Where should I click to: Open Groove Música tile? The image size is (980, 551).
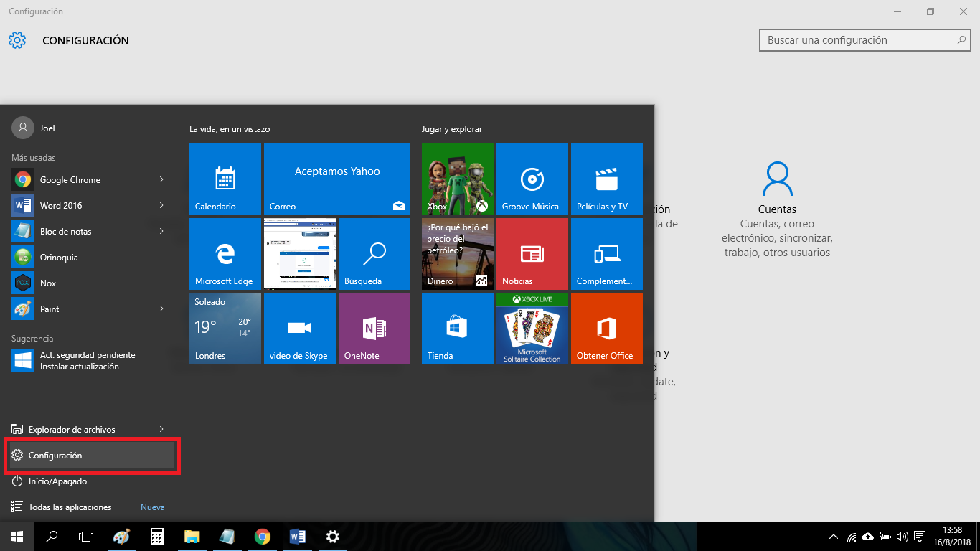click(x=532, y=179)
